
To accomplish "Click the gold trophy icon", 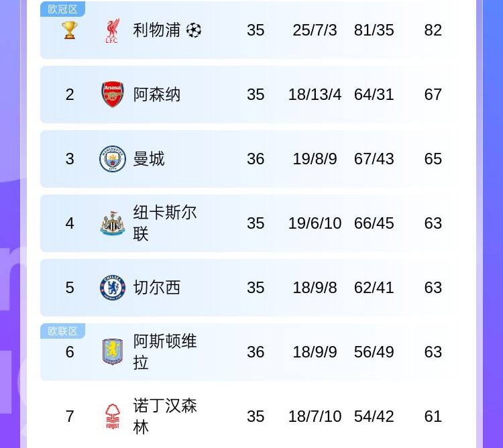I will click(x=69, y=30).
